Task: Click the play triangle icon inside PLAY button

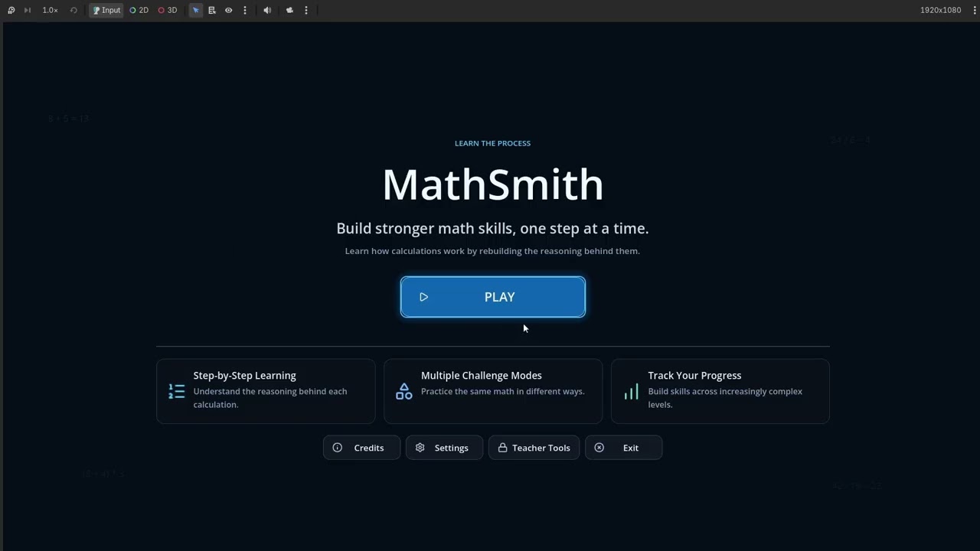Action: pos(423,297)
